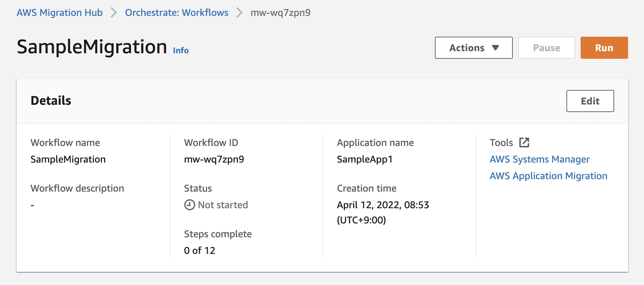The image size is (644, 285).
Task: Click the Application name label
Action: click(375, 143)
